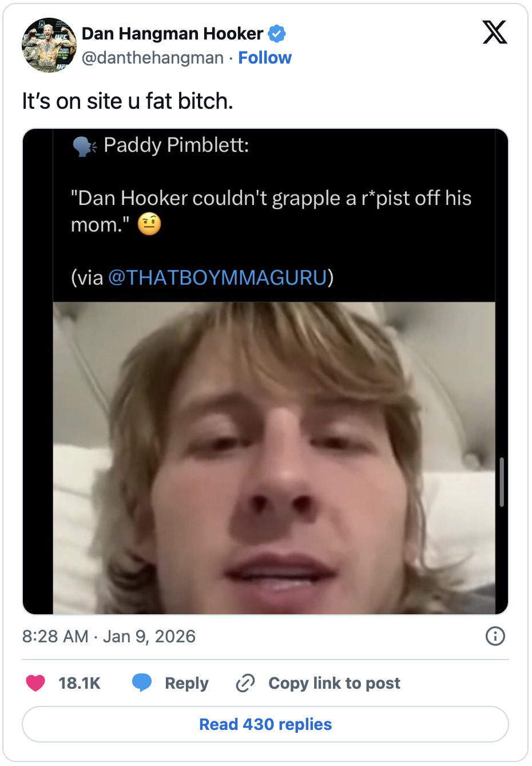
Task: Open the Dan Hangman Hooker display name
Action: (172, 34)
